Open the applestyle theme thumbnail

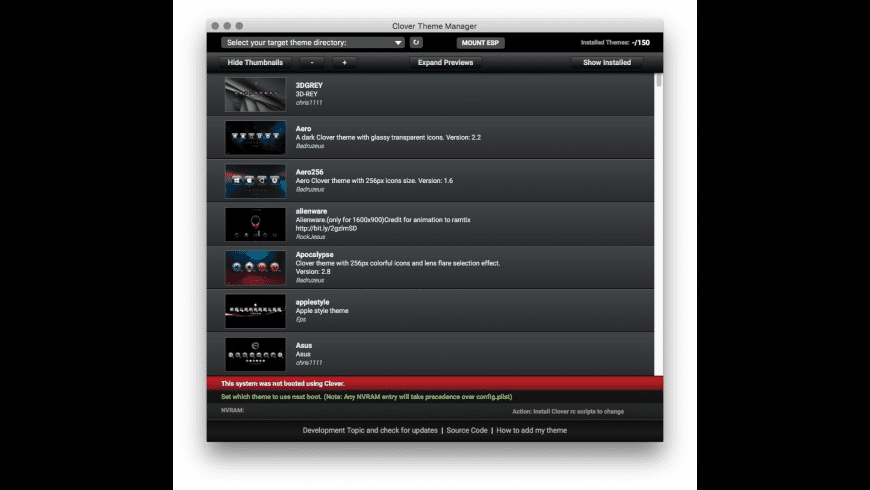[x=255, y=311]
